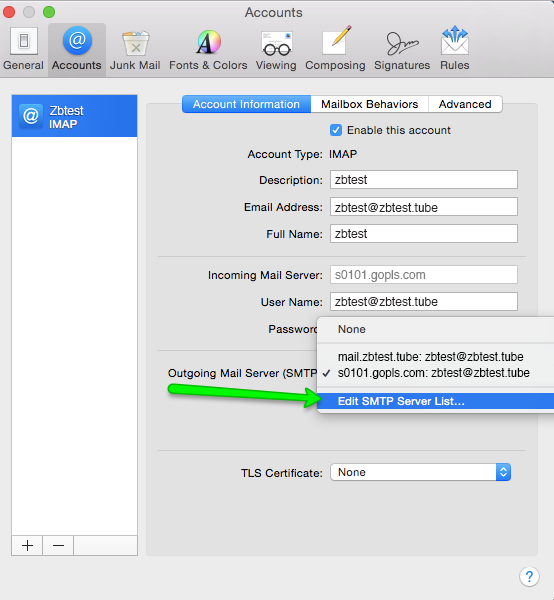This screenshot has height=600, width=554.
Task: Choose Edit SMTP Server List option
Action: [x=435, y=401]
